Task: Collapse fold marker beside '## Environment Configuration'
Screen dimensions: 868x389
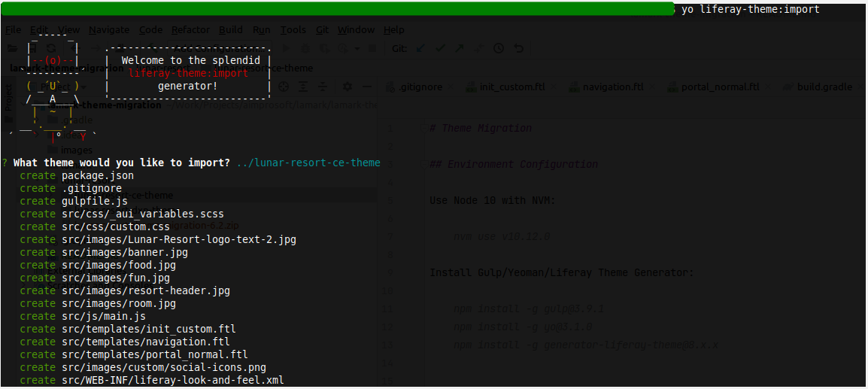Action: click(423, 164)
